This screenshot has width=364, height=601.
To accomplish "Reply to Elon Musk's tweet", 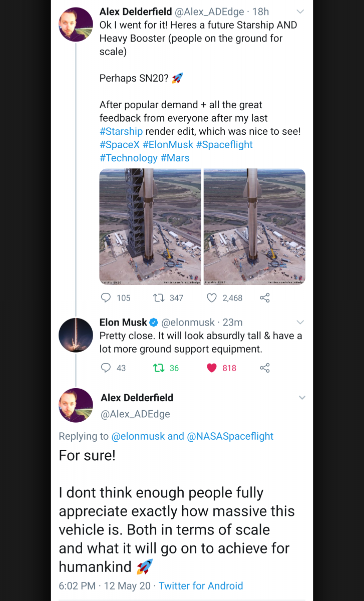I will [x=106, y=368].
